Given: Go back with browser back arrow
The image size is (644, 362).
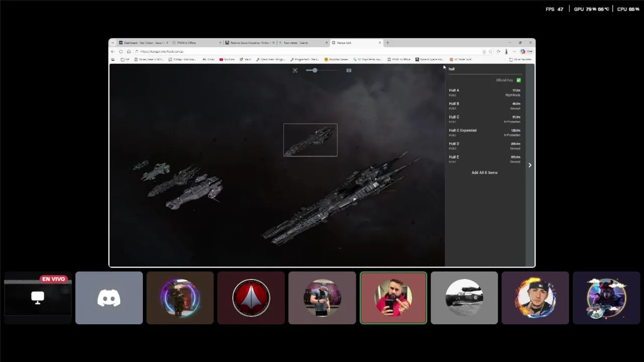Looking at the screenshot, I should pyautogui.click(x=113, y=51).
